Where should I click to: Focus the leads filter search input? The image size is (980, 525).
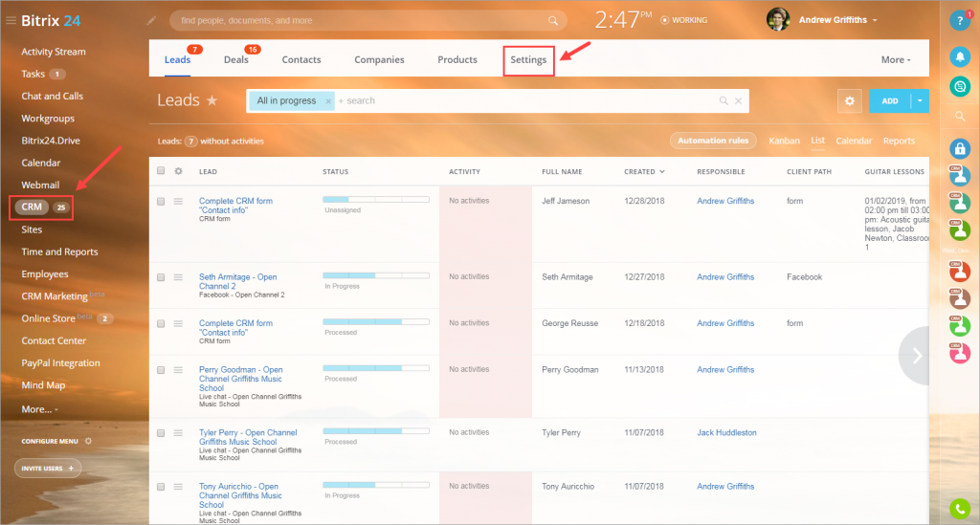pos(525,100)
